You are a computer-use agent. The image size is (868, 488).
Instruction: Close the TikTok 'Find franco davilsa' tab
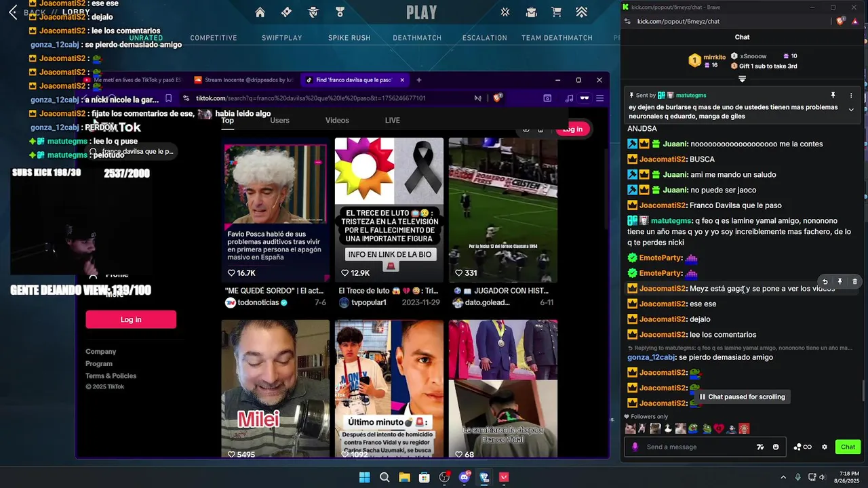pyautogui.click(x=402, y=80)
